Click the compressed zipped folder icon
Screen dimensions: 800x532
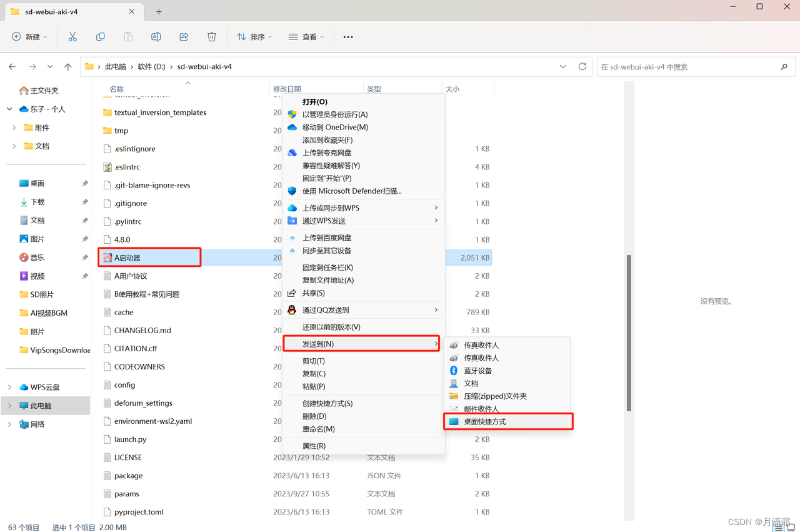point(454,396)
